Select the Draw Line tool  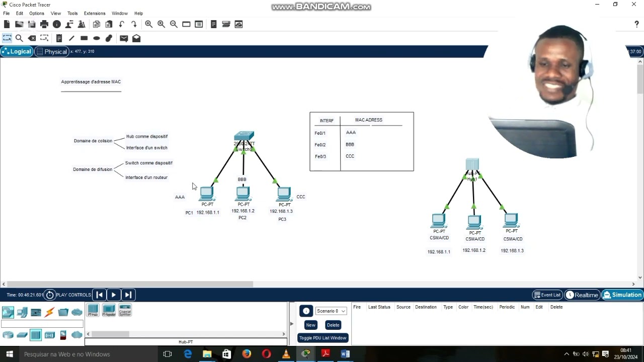[71, 38]
